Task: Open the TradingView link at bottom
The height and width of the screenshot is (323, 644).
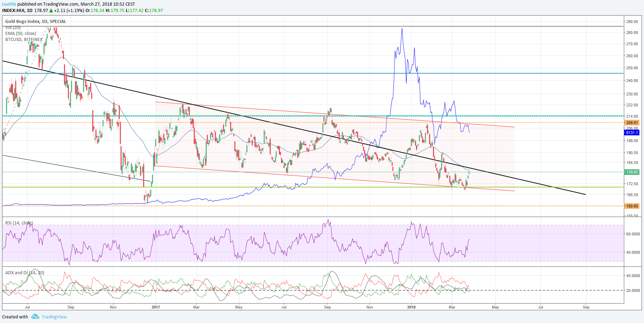Action: 54,317
